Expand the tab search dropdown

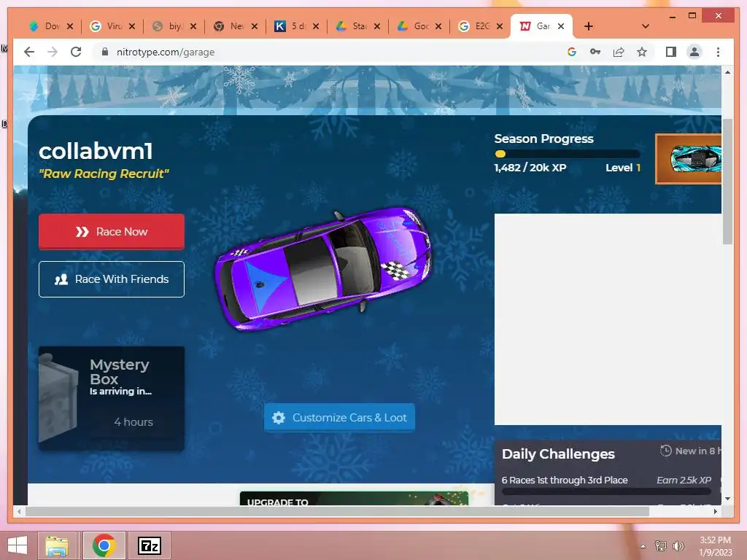[x=646, y=26]
